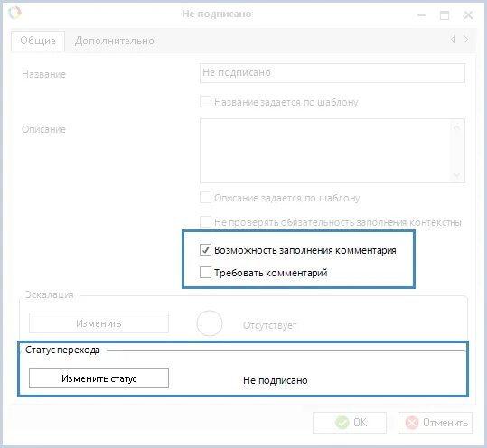
Task: Click the Эскалация group label
Action: point(50,294)
